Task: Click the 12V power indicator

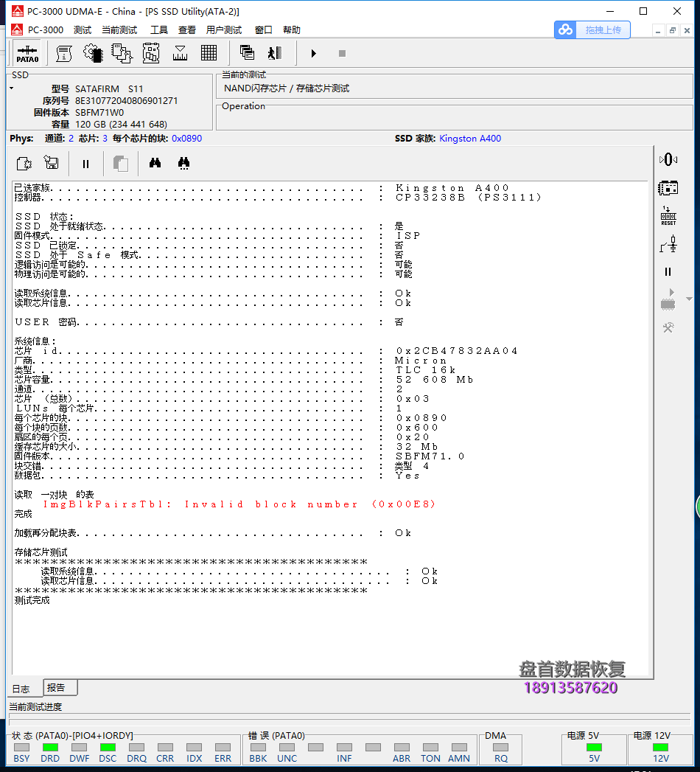Action: [x=661, y=748]
